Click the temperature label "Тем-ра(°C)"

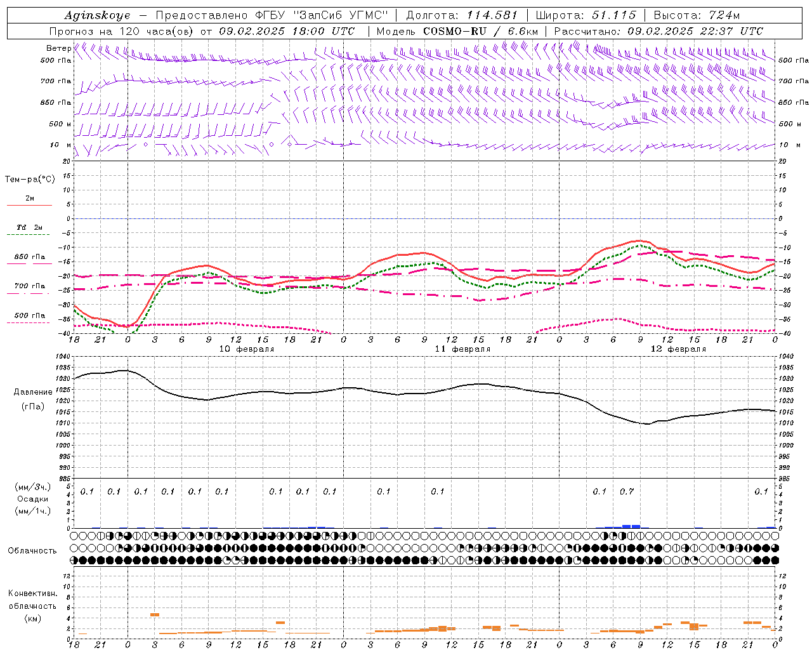[x=30, y=180]
